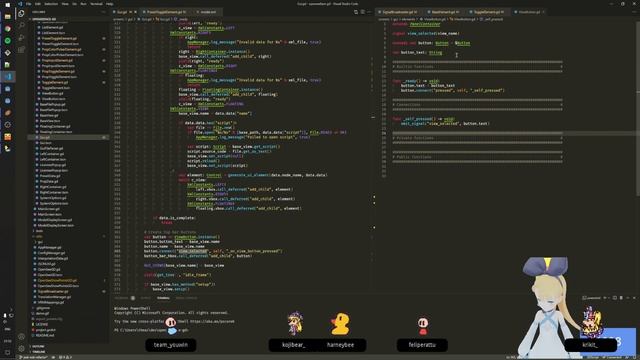Open the Search view in activity bar

tap(21, 25)
